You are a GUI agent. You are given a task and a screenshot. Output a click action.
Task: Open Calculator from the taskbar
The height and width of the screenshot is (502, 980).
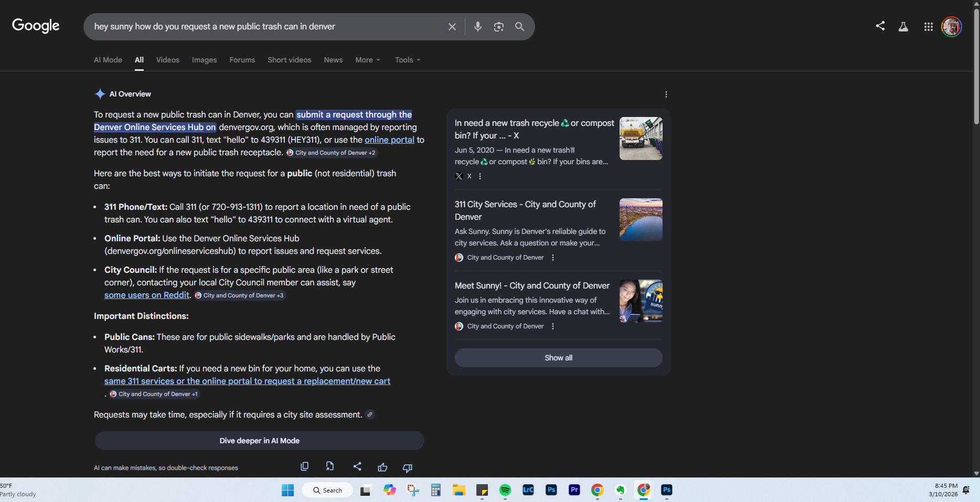[436, 490]
